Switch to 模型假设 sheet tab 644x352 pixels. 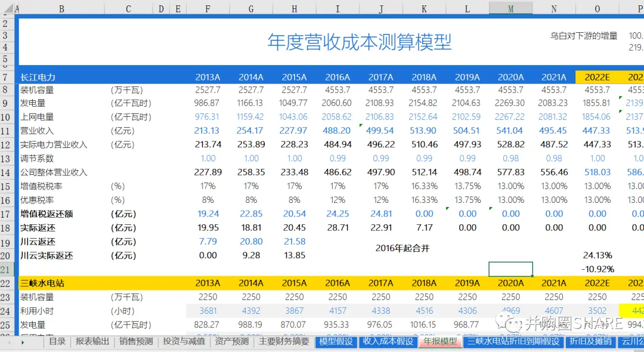tap(336, 341)
